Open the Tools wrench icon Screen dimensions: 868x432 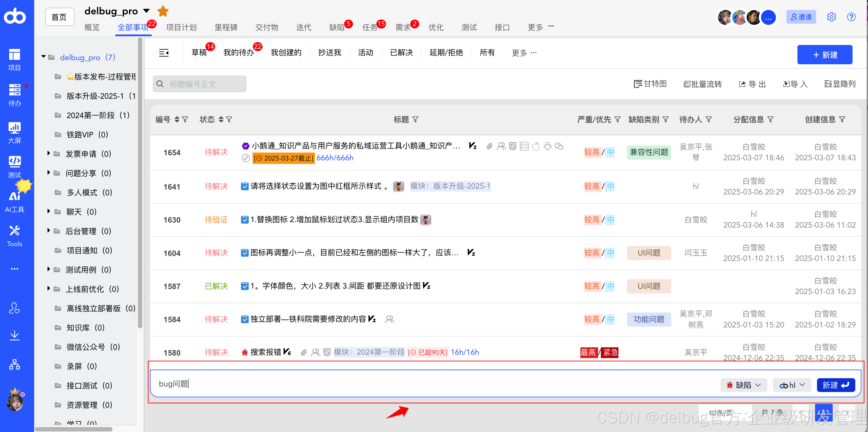tap(15, 236)
